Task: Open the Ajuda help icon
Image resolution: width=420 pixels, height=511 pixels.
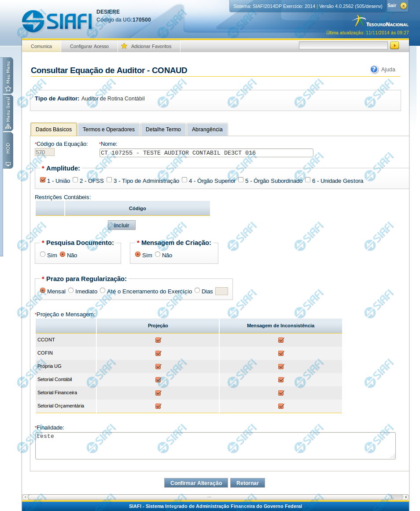Action: point(374,70)
